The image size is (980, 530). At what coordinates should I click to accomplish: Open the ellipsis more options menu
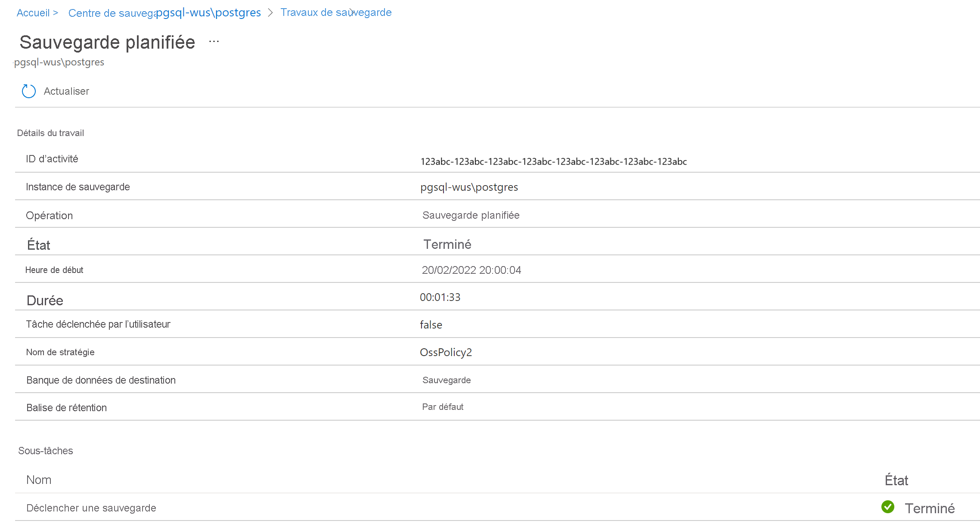[214, 42]
